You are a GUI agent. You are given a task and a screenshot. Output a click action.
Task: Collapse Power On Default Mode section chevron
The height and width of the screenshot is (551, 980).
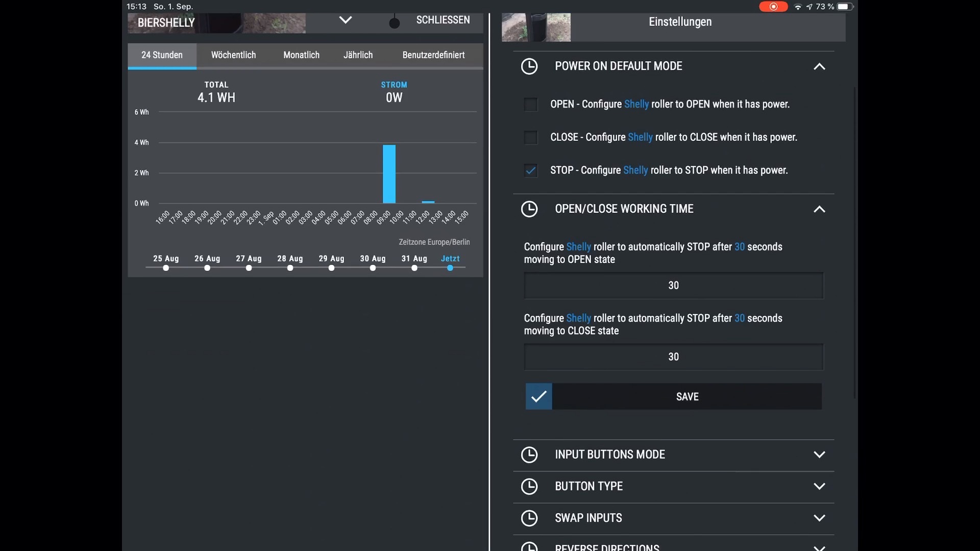point(819,66)
